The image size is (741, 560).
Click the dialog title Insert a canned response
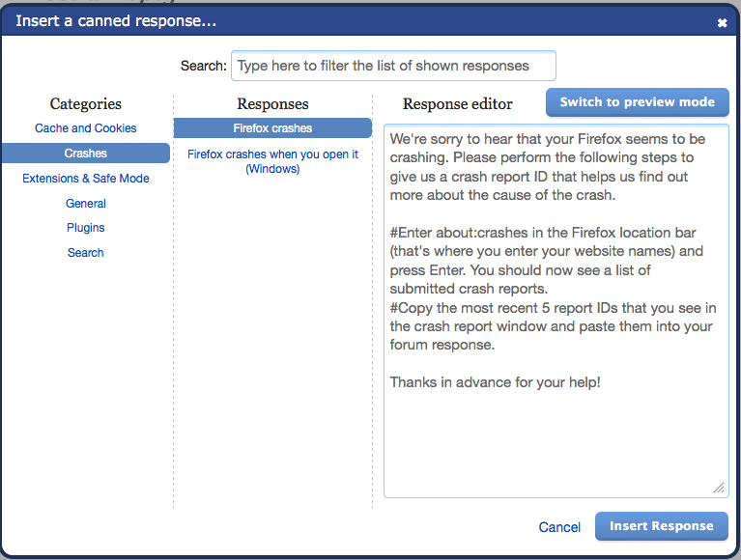pyautogui.click(x=116, y=21)
